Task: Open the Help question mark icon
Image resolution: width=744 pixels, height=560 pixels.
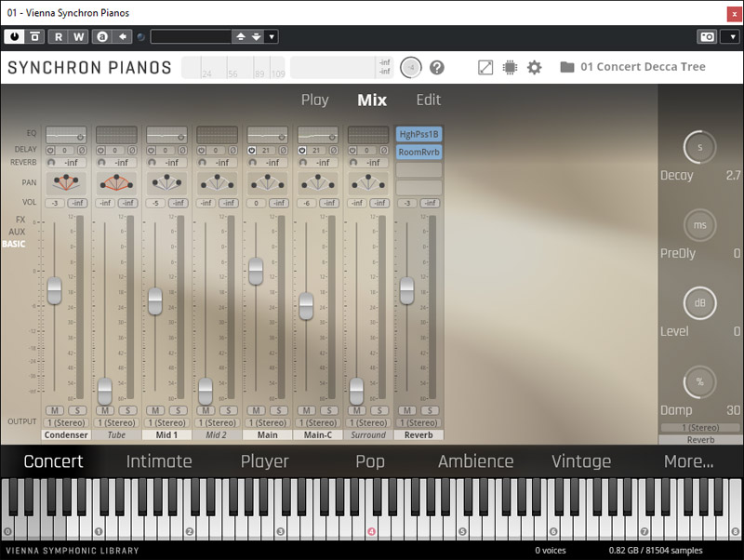Action: click(436, 67)
